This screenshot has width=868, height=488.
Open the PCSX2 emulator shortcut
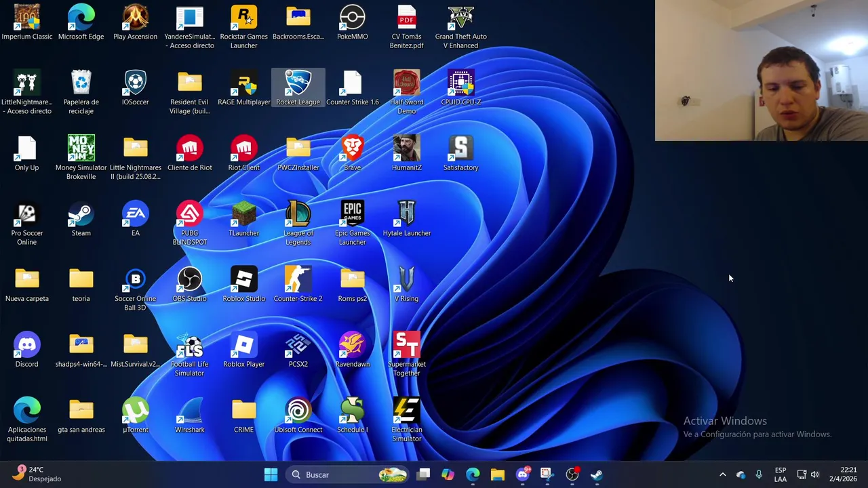click(x=298, y=350)
